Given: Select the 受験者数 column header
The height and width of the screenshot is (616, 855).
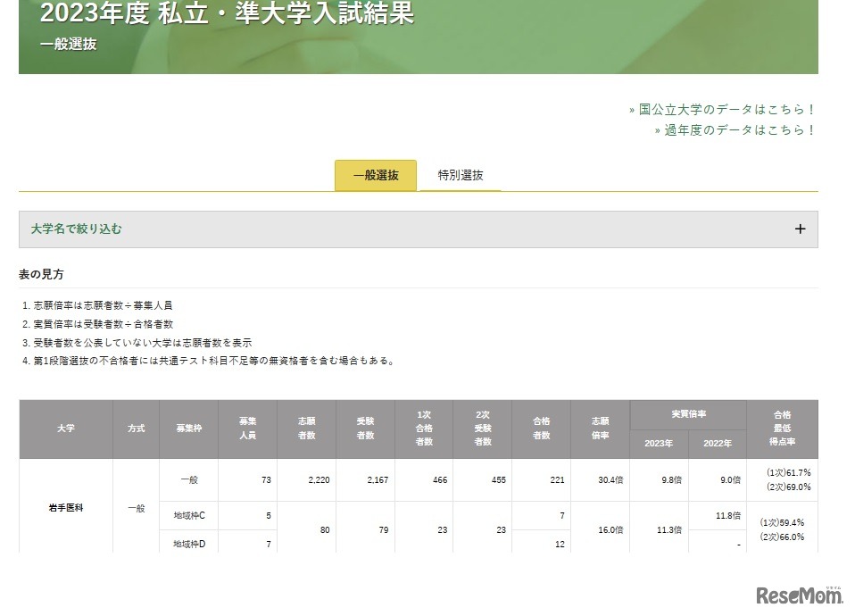Looking at the screenshot, I should point(365,429).
